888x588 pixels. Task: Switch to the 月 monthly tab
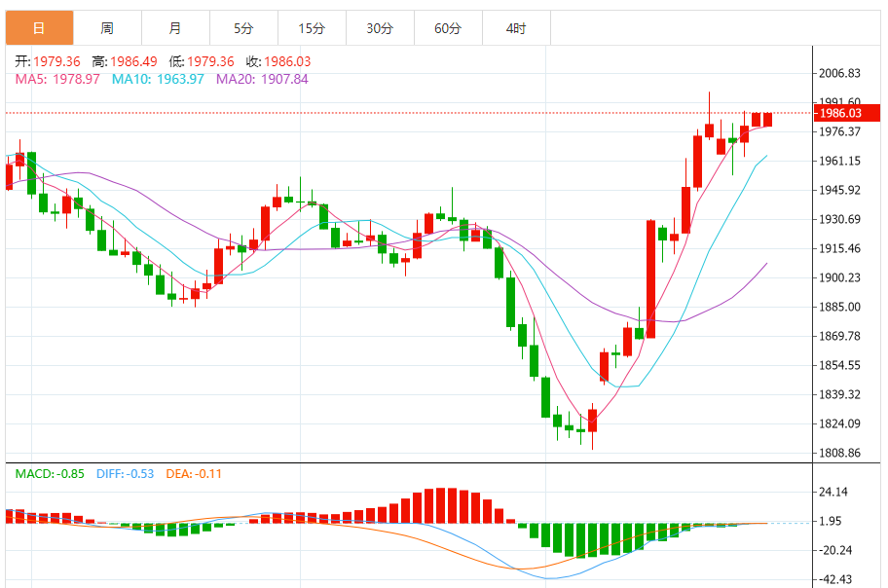coord(175,28)
